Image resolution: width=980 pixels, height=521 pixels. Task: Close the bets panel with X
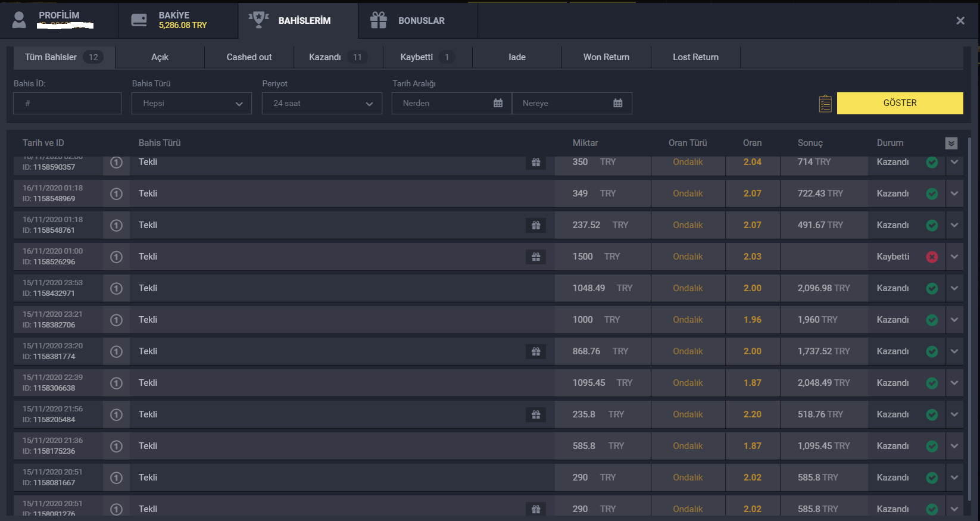[960, 21]
